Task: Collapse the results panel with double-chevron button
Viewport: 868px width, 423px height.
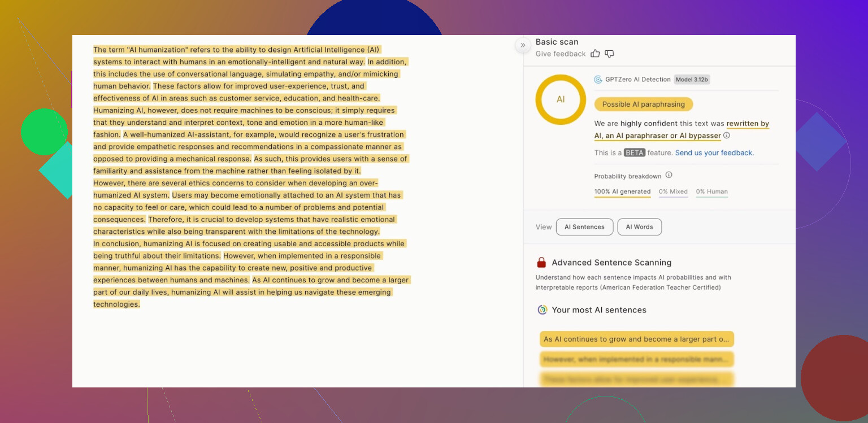Action: tap(523, 45)
